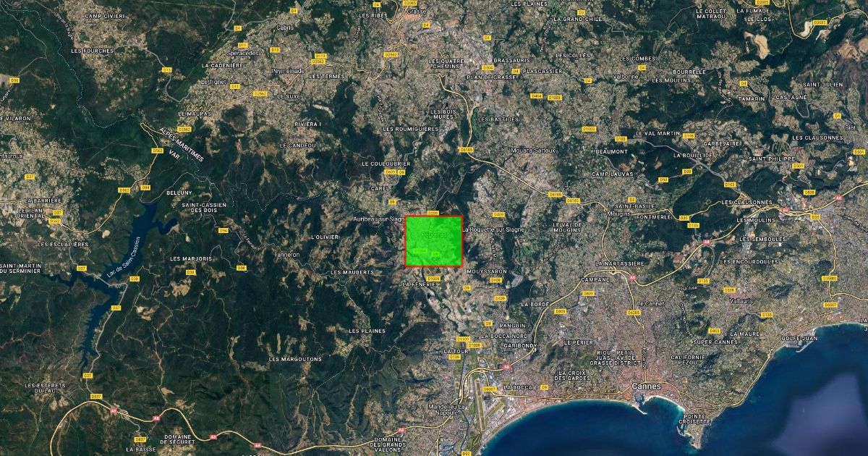Screen dimensions: 868x456
Task: Select the ALPES-MARITIMES border label
Action: point(182,143)
